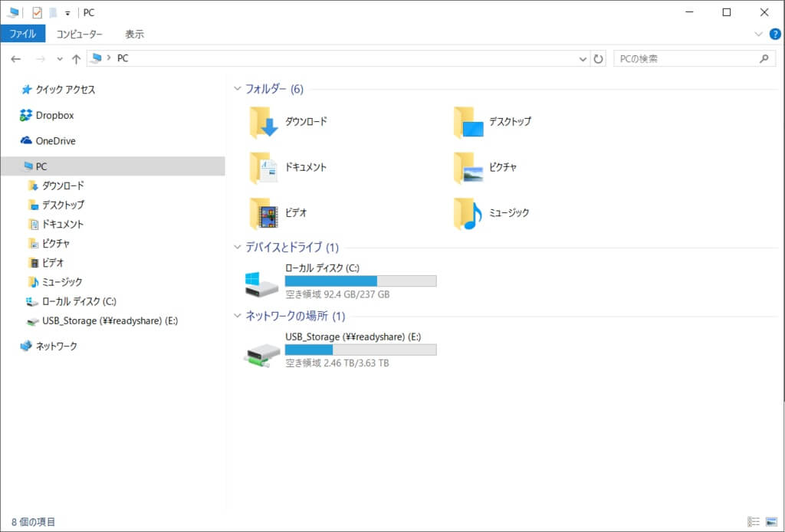Click the PC system icon in title bar
Image resolution: width=785 pixels, height=532 pixels.
click(13, 12)
